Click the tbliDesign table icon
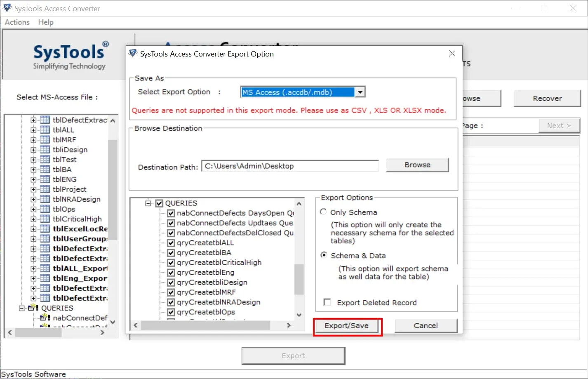 (x=45, y=150)
